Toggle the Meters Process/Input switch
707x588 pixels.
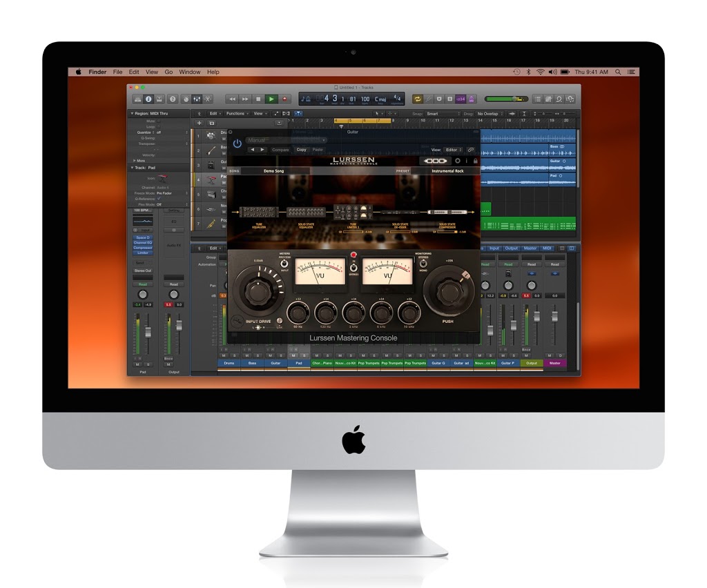click(284, 262)
